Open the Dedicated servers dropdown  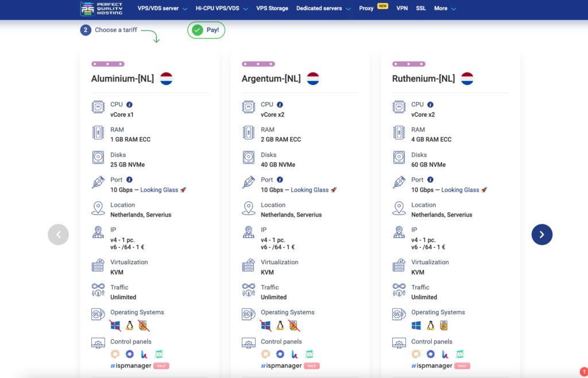[323, 9]
